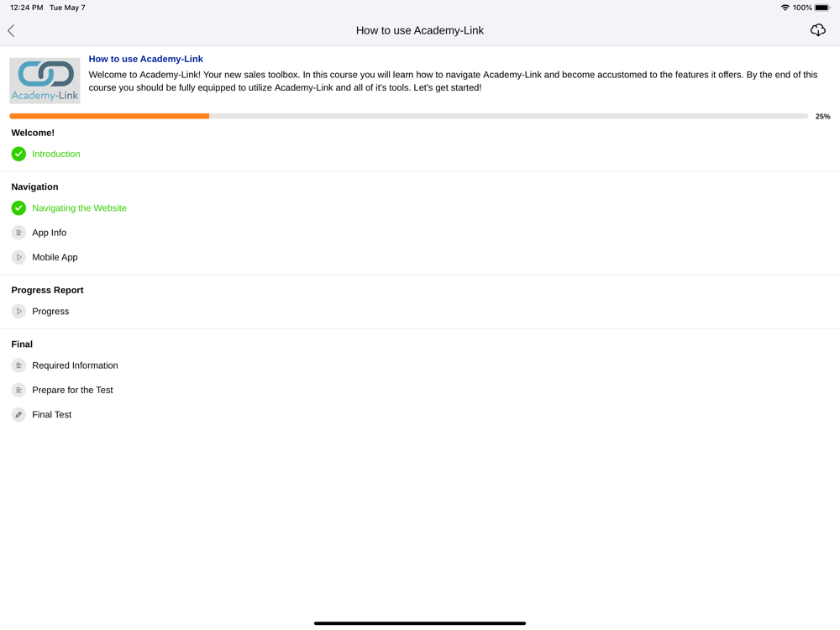The height and width of the screenshot is (630, 840).
Task: Tap document icon beside Required Information
Action: coord(18,365)
